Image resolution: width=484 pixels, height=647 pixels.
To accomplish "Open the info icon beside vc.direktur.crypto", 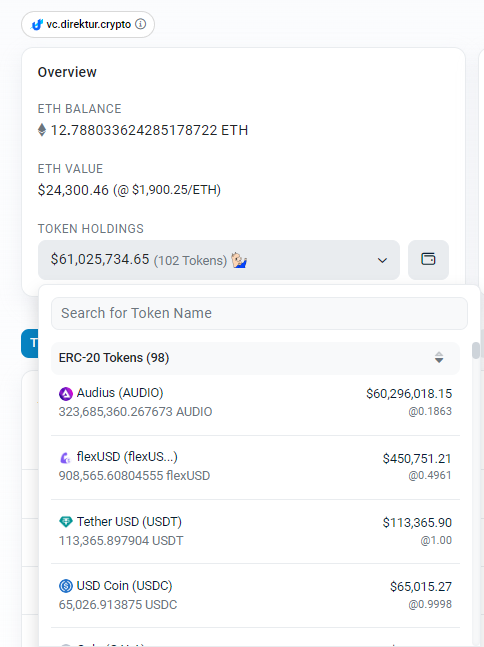I will point(140,24).
